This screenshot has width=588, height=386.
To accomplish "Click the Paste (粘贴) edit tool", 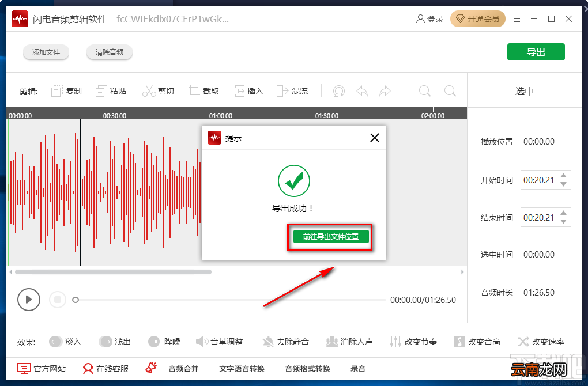I will click(x=111, y=91).
